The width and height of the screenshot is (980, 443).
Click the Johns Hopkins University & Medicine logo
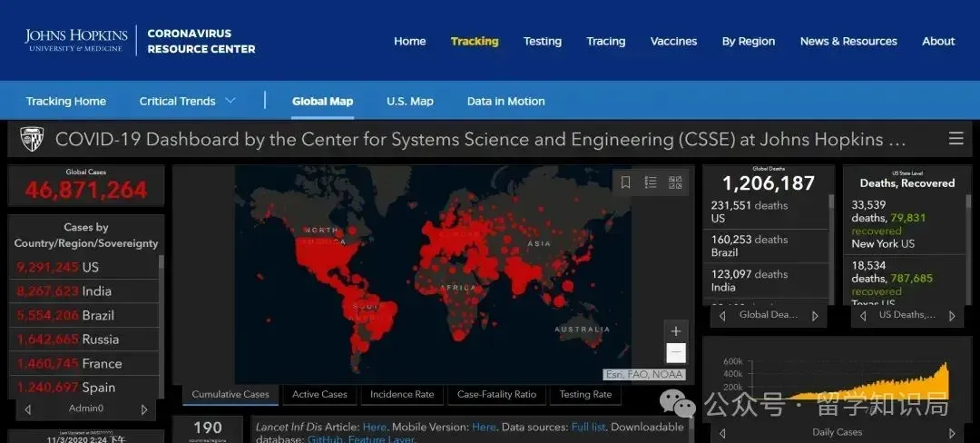[x=75, y=41]
